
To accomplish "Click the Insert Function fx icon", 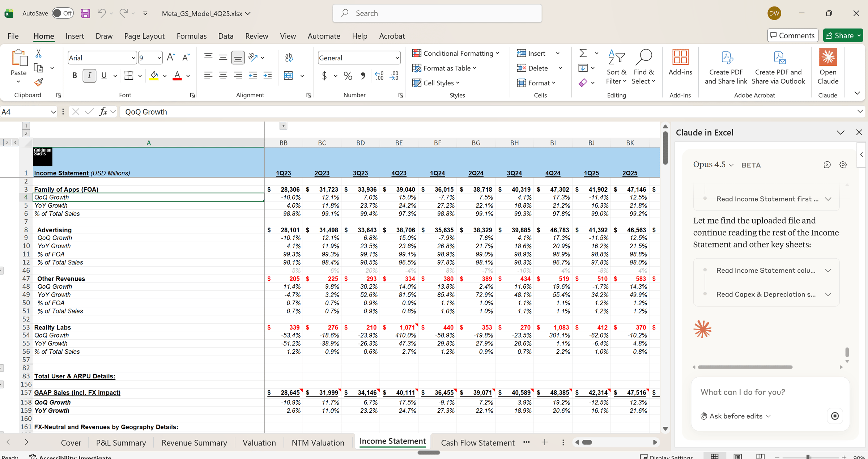I will point(103,112).
